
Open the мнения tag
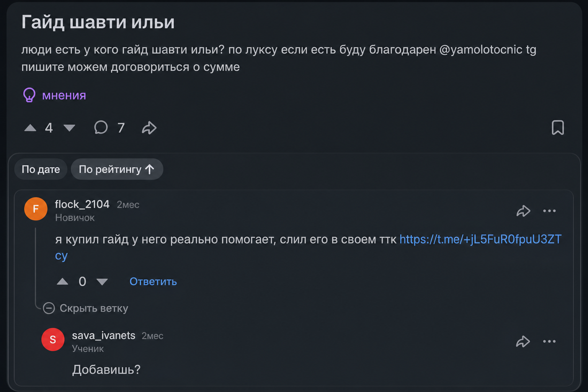[x=64, y=95]
